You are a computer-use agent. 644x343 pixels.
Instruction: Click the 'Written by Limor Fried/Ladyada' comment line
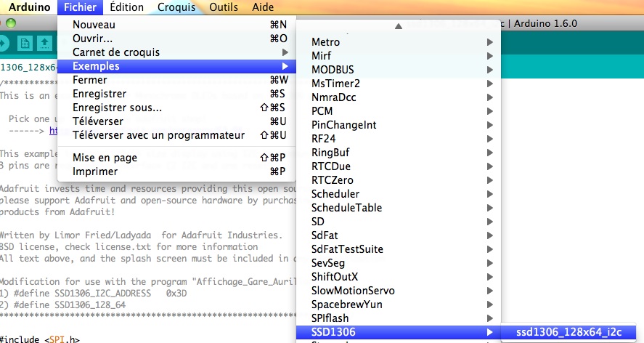[x=142, y=235]
